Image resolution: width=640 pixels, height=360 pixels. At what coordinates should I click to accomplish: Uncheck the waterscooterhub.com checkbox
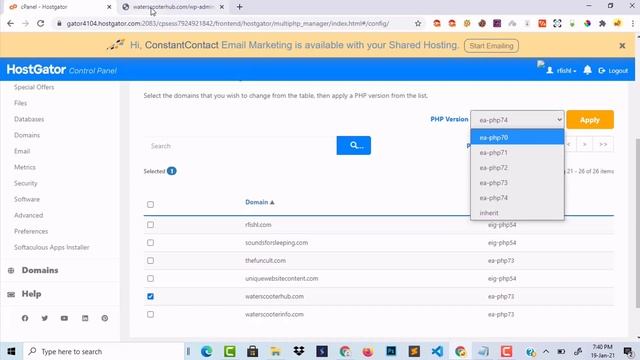[150, 296]
